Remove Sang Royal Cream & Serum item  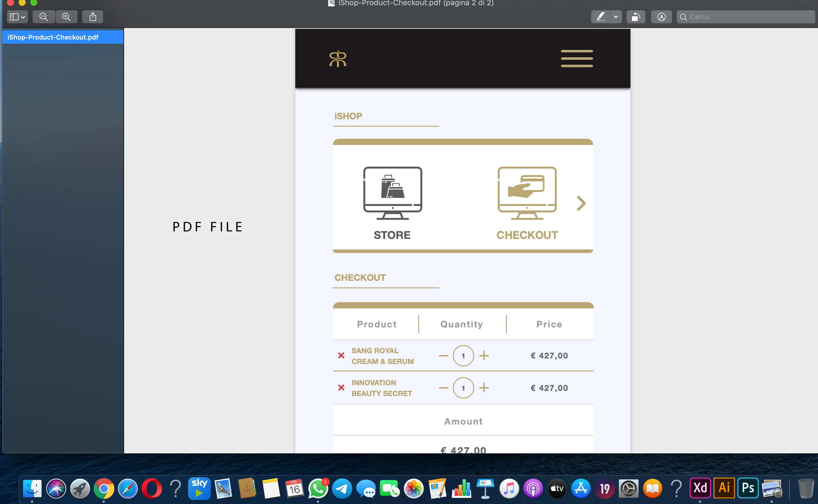pos(341,355)
